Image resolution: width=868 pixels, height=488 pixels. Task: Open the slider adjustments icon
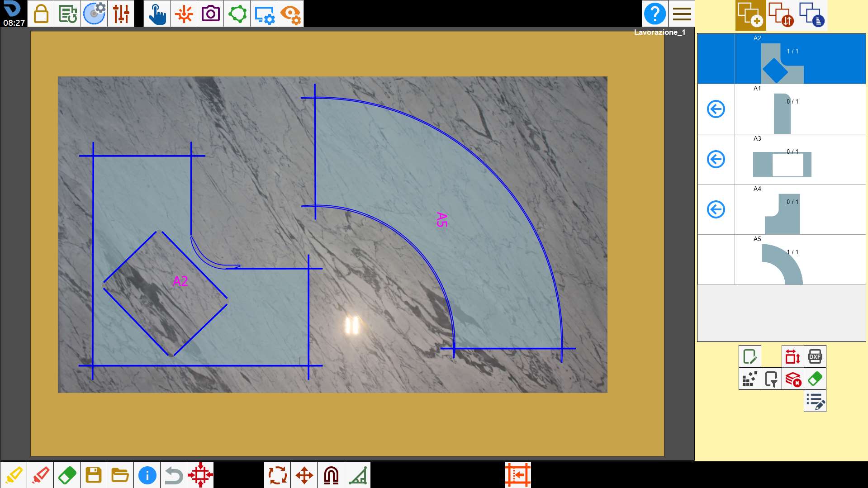(x=121, y=14)
